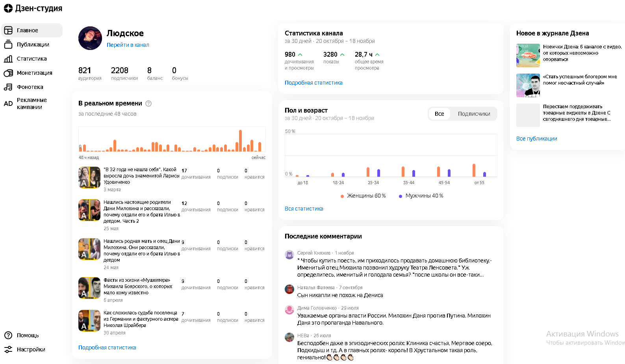The height and width of the screenshot is (364, 625).
Task: Click the Публикации stack icon
Action: point(8,44)
